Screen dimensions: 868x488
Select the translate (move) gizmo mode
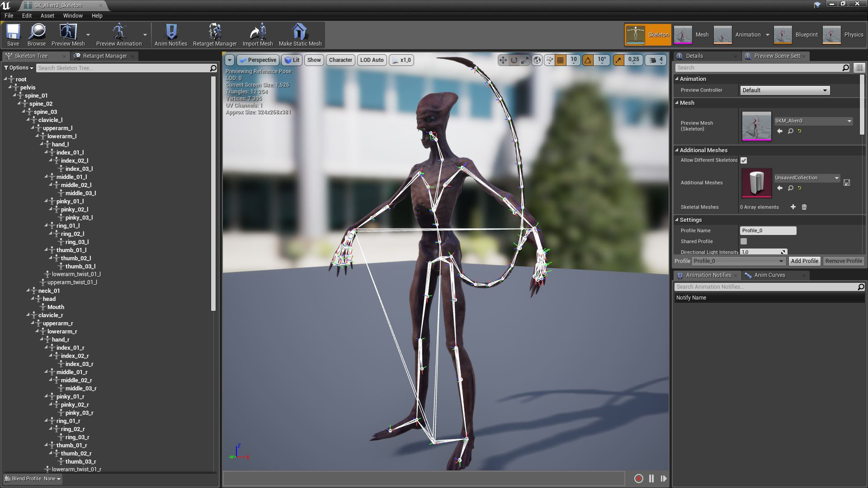pyautogui.click(x=503, y=60)
